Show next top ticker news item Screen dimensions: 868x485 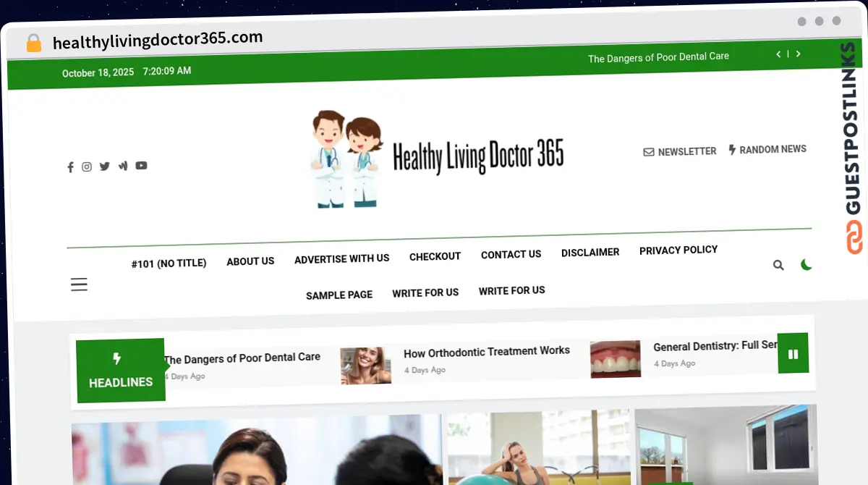point(798,54)
